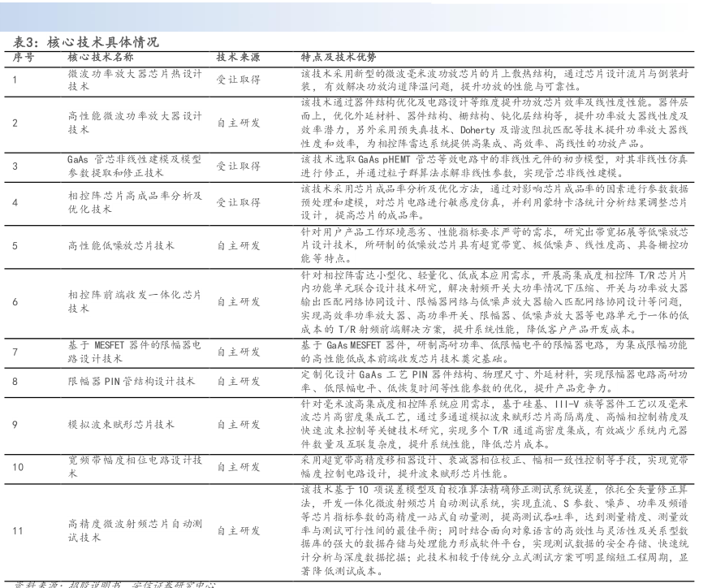This screenshot has height=588, width=712.
Task: Select the '微波功率放大器芯片热设计技术' cell
Action: click(x=135, y=79)
